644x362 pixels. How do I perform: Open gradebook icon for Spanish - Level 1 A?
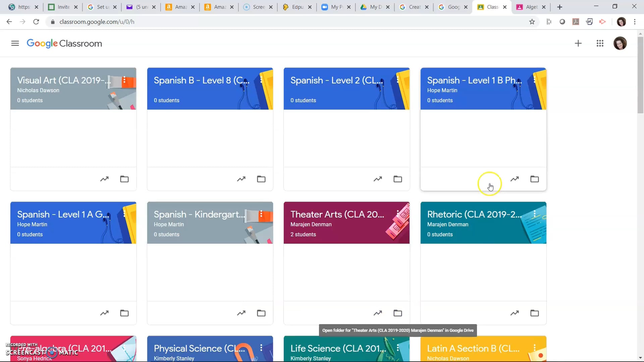click(104, 313)
